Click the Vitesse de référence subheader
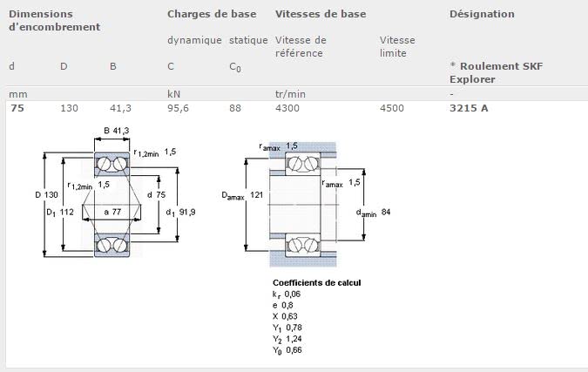This screenshot has width=588, height=372. [301, 46]
